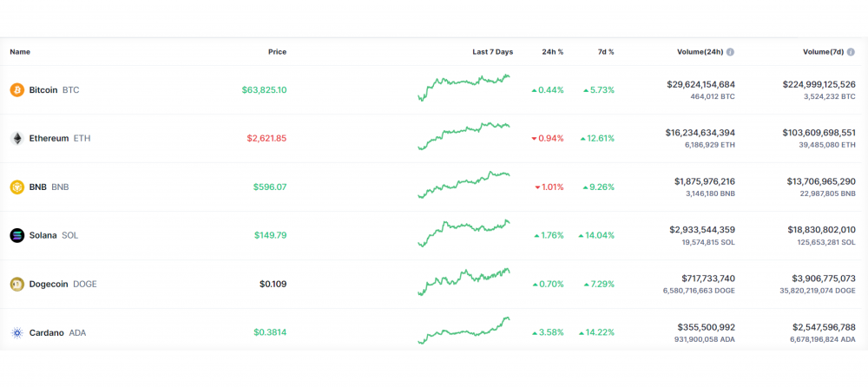Sort by the 7d % column header
Viewport: 868px width, 387px height.
(605, 52)
